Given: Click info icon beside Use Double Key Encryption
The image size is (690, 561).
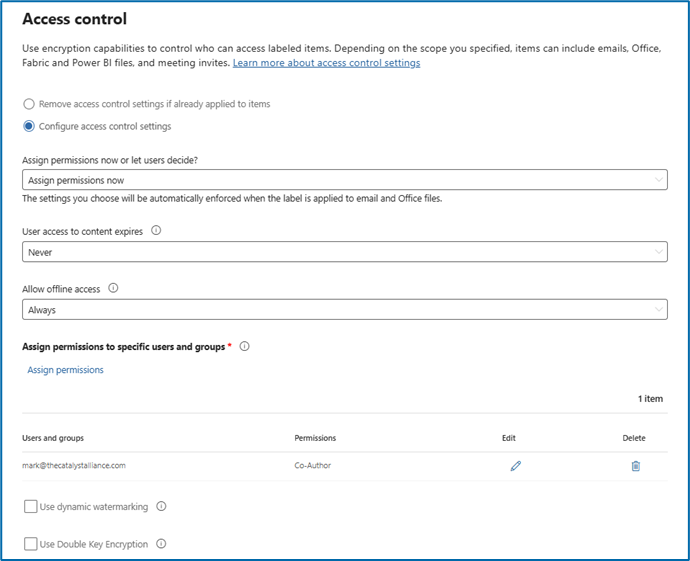Looking at the screenshot, I should point(161,544).
